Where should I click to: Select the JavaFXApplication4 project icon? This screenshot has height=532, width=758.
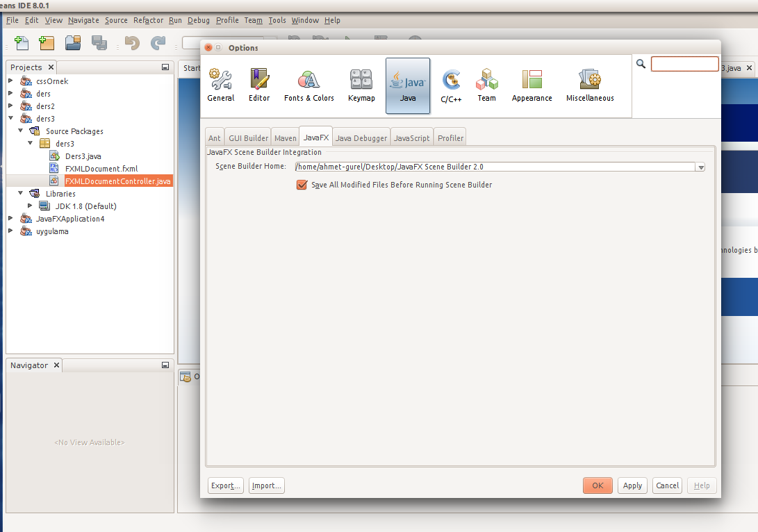26,218
